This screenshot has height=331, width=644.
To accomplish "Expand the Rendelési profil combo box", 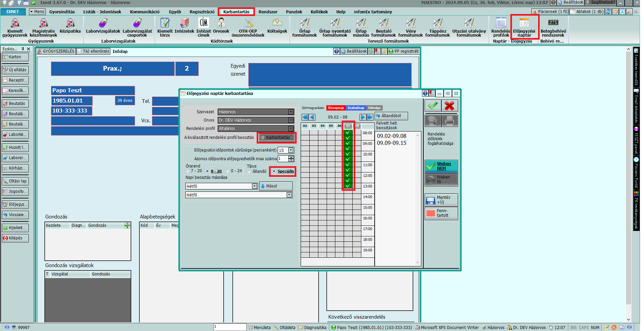I will pos(291,129).
